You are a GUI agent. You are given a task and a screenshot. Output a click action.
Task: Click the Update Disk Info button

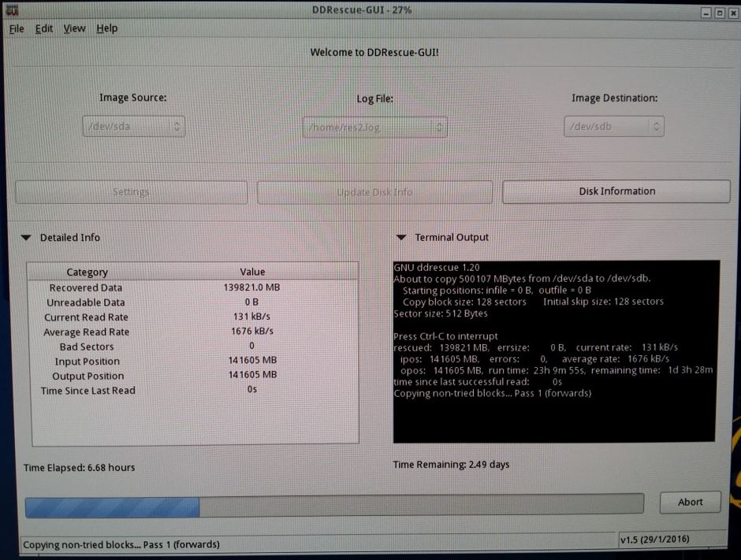point(374,193)
